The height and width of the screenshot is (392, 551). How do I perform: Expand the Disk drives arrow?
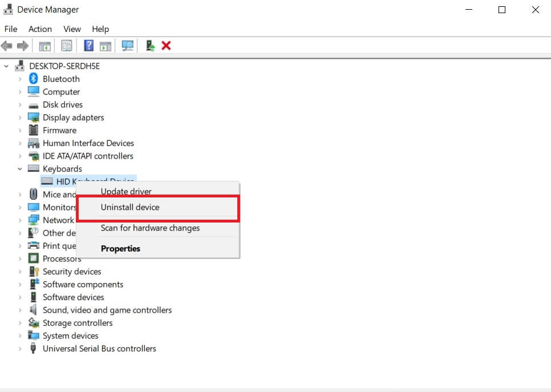click(20, 105)
